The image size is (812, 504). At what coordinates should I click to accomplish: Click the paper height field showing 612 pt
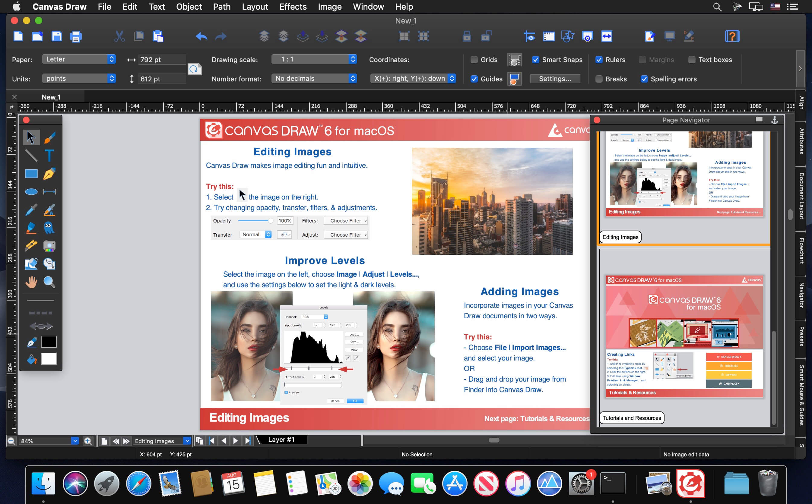[162, 79]
